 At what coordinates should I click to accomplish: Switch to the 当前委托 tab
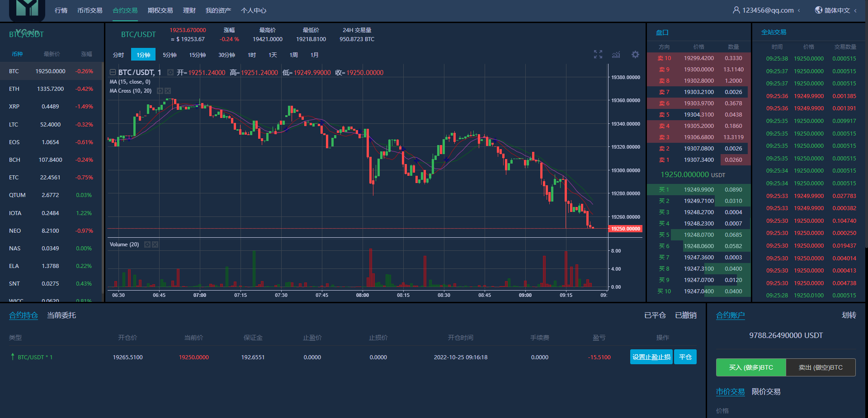pyautogui.click(x=61, y=315)
